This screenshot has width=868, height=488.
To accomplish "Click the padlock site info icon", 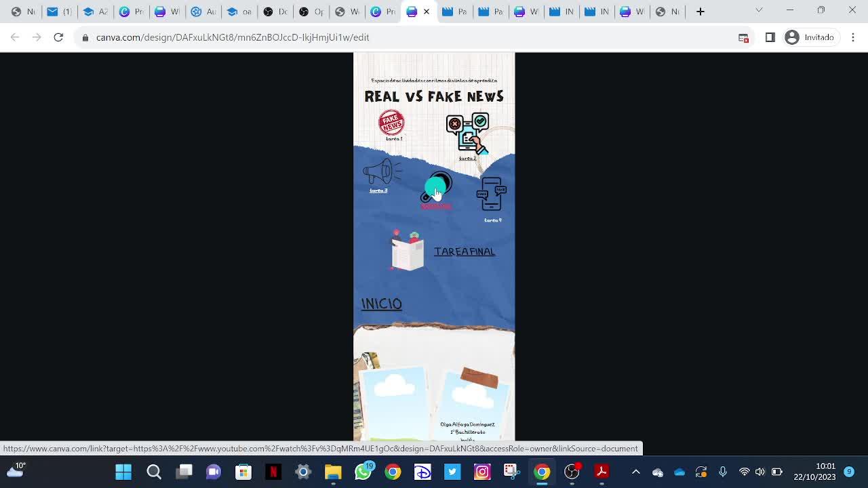I will tap(85, 37).
